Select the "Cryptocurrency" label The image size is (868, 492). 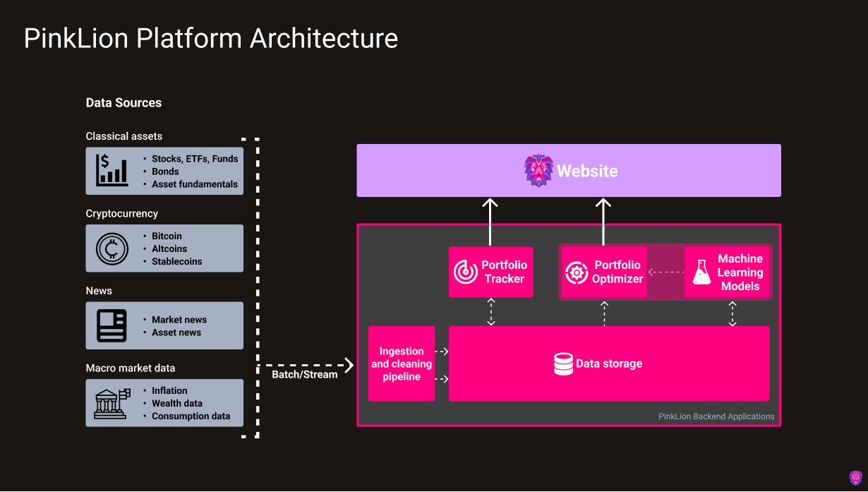(x=122, y=214)
